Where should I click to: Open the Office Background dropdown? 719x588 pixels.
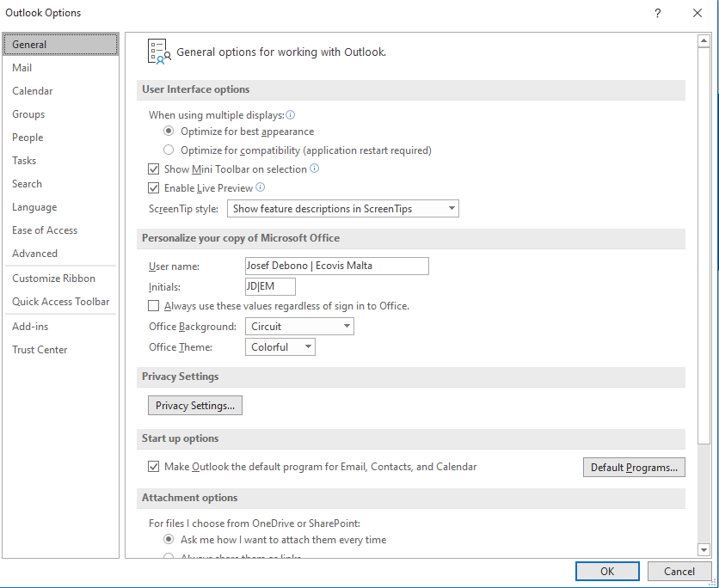coord(299,327)
